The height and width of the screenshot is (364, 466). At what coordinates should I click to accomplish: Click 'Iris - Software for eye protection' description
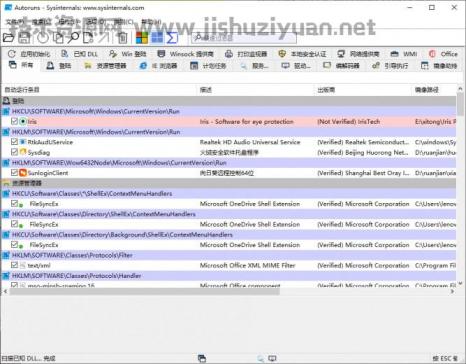coord(247,122)
